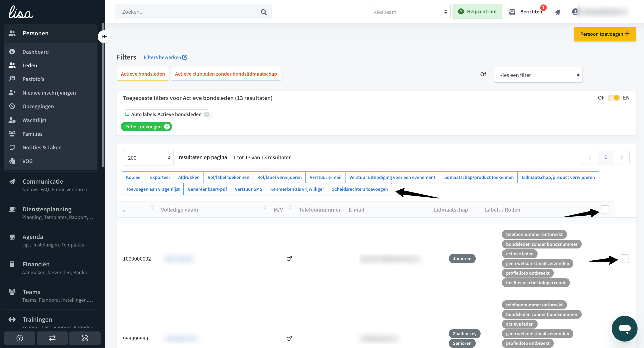Open Notities & Taken in the sidebar

51,148
